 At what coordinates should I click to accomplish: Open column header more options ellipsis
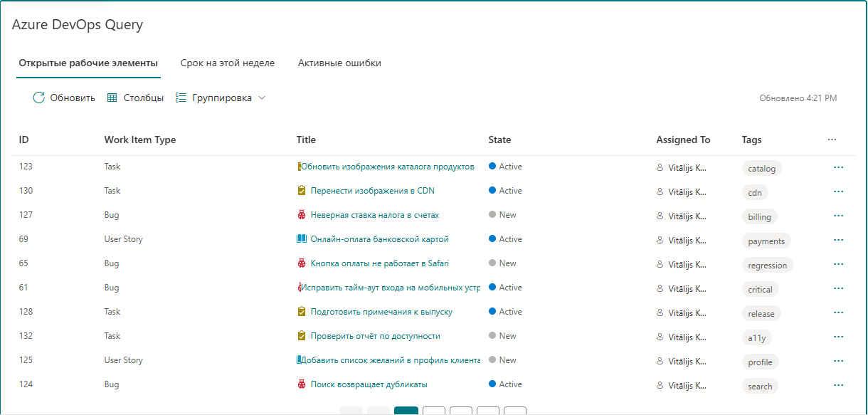(832, 140)
